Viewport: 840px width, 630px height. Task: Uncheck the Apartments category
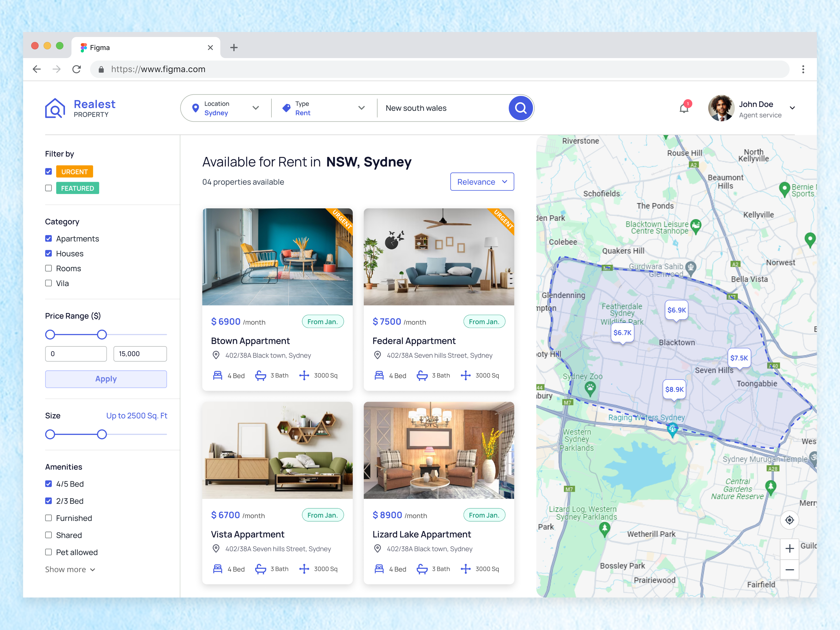49,238
